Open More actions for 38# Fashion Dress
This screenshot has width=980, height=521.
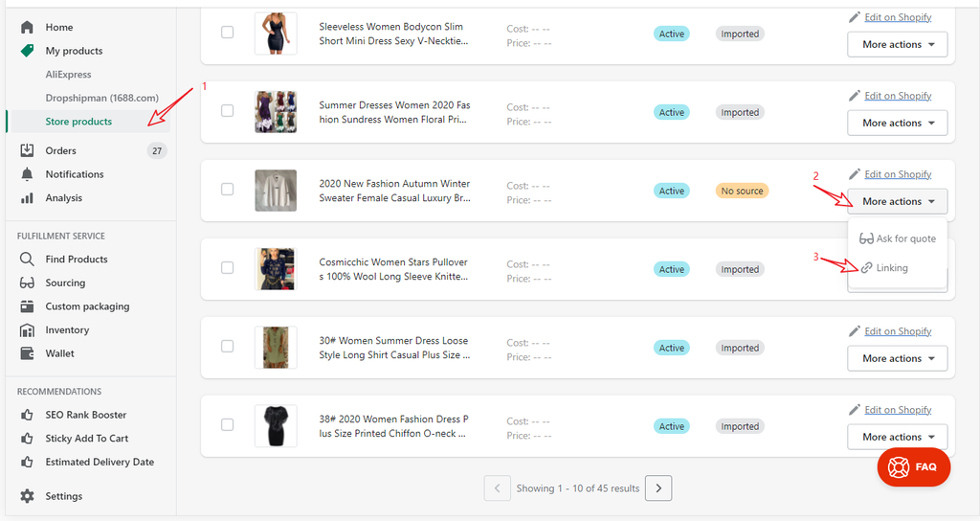897,438
